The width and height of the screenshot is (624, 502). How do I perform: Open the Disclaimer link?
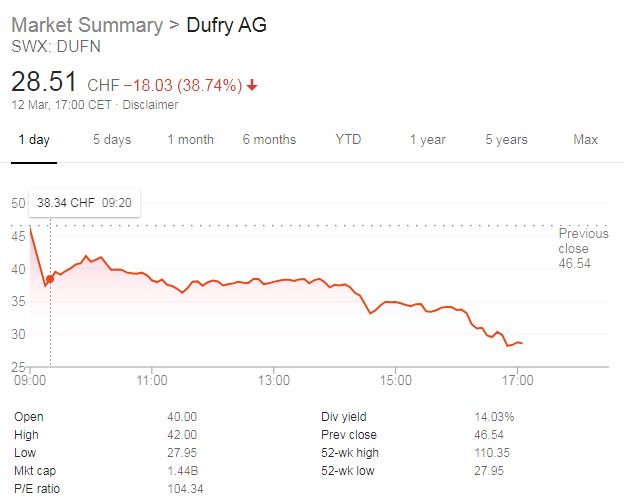(x=150, y=105)
